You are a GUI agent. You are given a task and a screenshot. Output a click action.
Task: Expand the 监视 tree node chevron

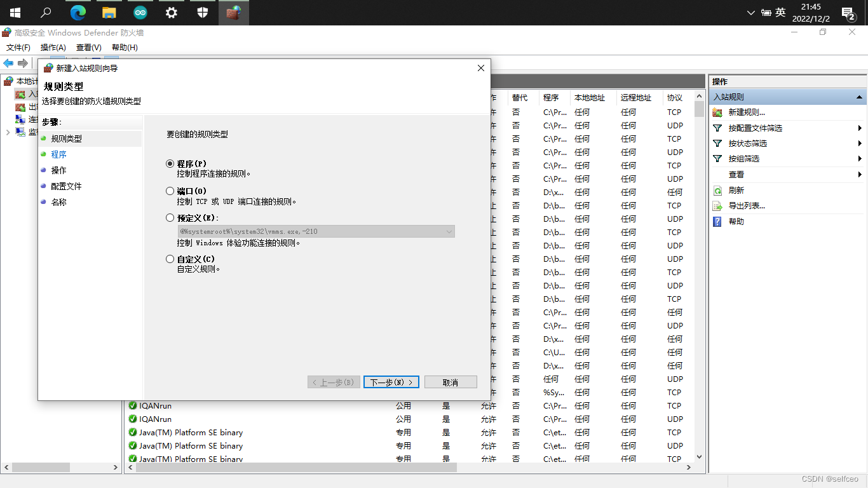(8, 132)
